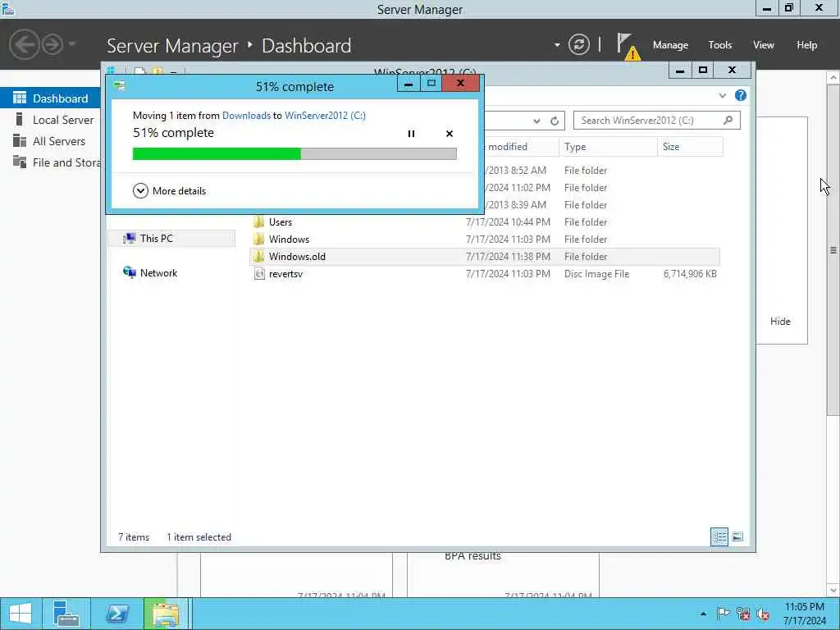840x630 pixels.
Task: Refresh the Server Manager dashboard
Action: 578,44
